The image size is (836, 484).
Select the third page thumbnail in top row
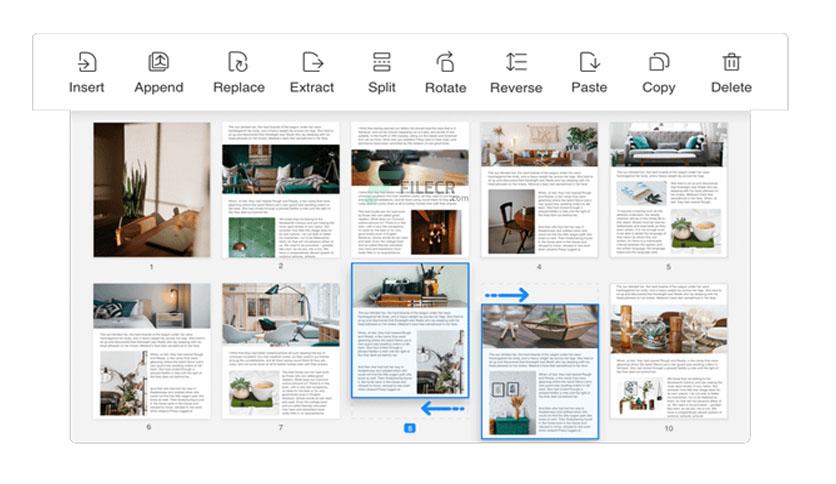click(x=410, y=190)
